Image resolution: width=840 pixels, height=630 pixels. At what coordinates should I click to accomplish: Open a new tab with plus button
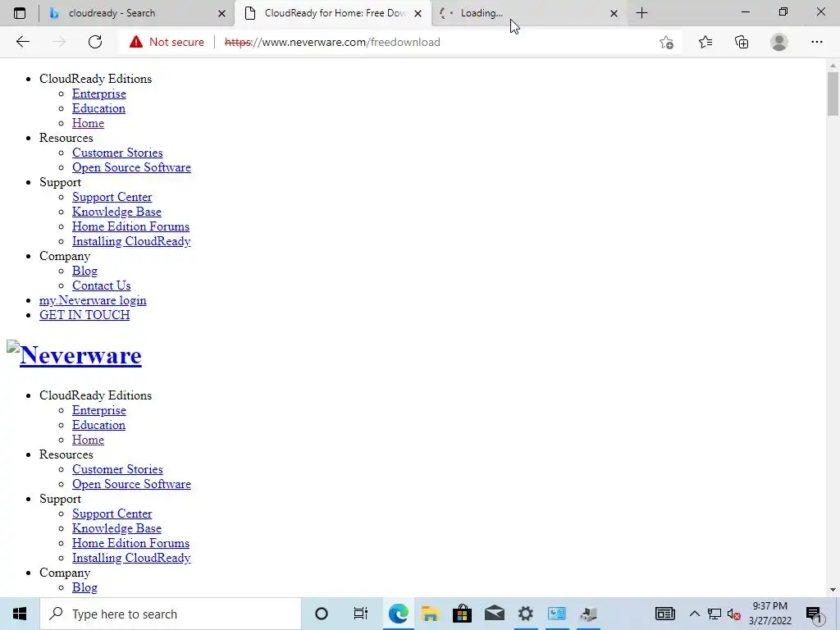point(641,13)
